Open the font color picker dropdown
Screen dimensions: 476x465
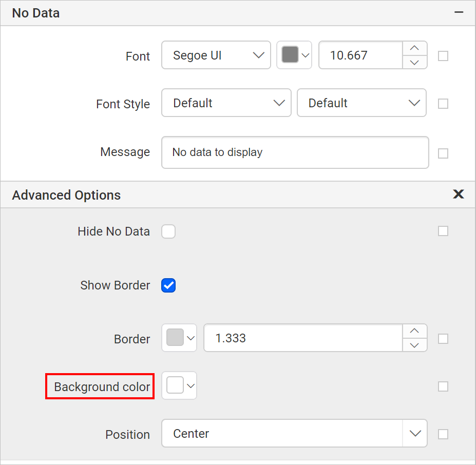(294, 55)
